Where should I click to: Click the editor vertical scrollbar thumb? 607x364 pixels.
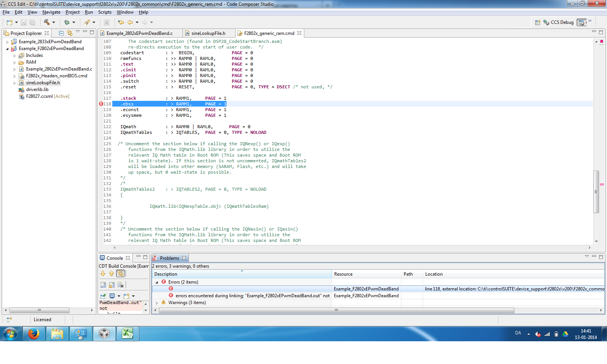pyautogui.click(x=596, y=192)
